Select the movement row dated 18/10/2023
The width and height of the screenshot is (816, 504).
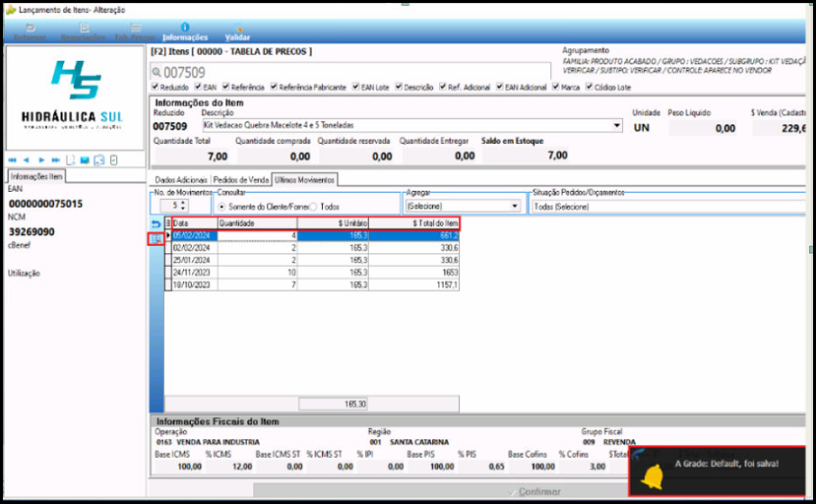click(x=312, y=284)
